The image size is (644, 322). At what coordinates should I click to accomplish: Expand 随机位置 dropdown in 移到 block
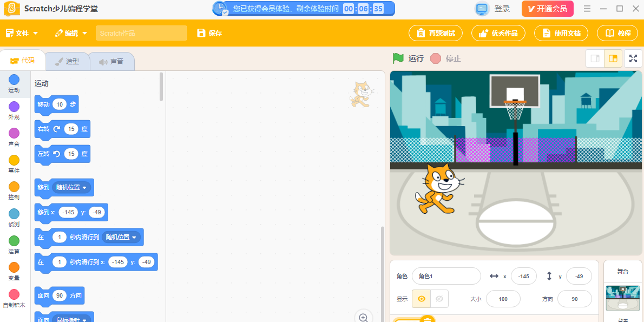72,188
